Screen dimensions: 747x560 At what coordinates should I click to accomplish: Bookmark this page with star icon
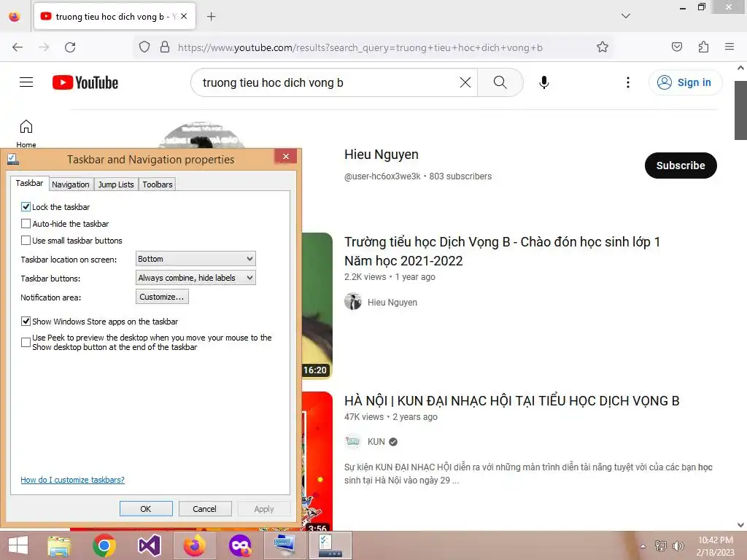pos(602,47)
